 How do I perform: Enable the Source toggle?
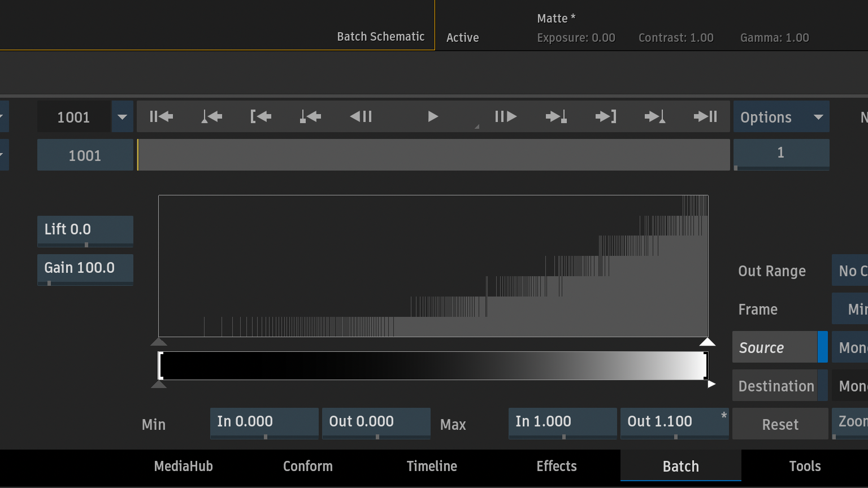780,347
